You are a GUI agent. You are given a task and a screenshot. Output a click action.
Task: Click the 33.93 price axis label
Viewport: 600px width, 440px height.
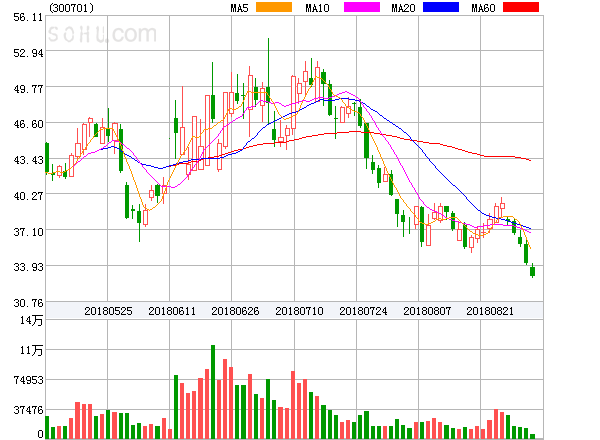point(28,267)
